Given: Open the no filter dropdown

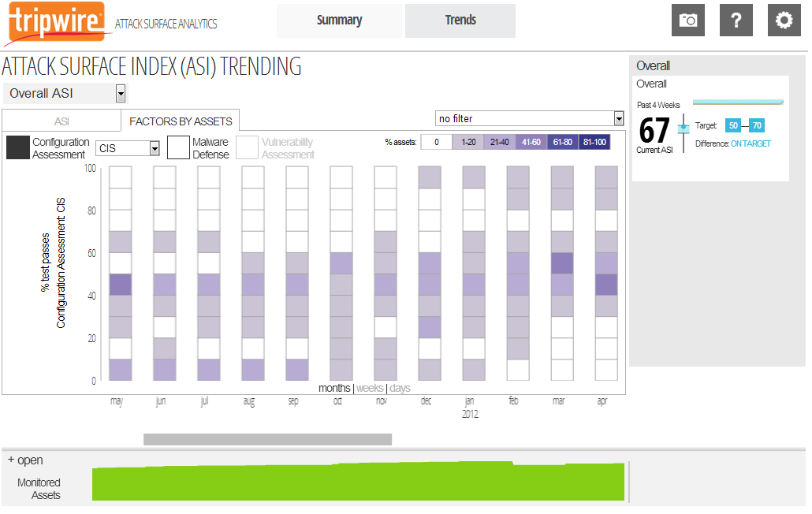Looking at the screenshot, I should click(529, 118).
